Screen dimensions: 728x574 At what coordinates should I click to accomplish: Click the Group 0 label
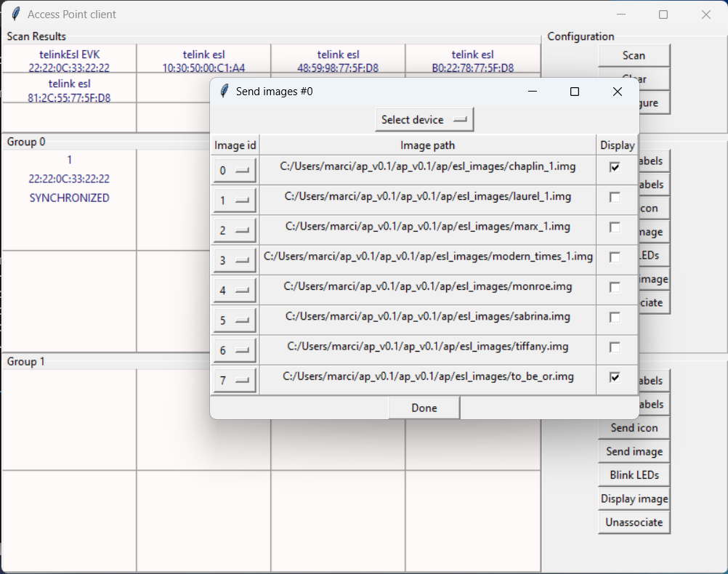click(25, 142)
